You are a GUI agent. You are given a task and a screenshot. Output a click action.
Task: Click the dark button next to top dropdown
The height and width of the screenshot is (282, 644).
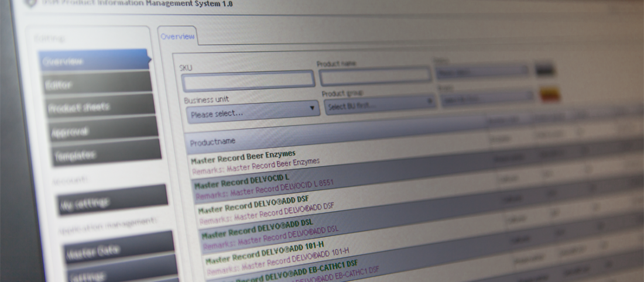(546, 70)
